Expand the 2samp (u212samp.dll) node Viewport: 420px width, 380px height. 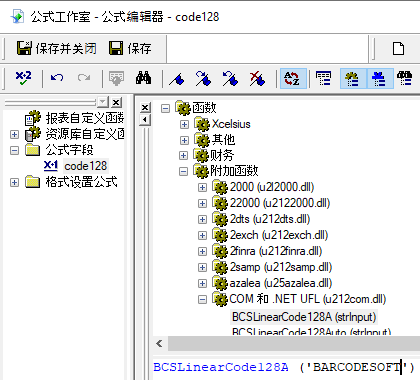(202, 267)
